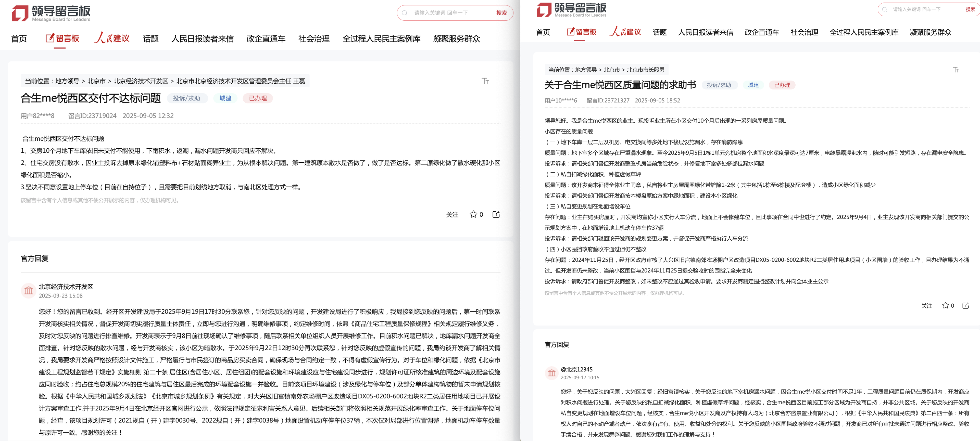Image resolution: width=980 pixels, height=441 pixels.
Task: Toggle 关注 follow on right post
Action: point(926,306)
